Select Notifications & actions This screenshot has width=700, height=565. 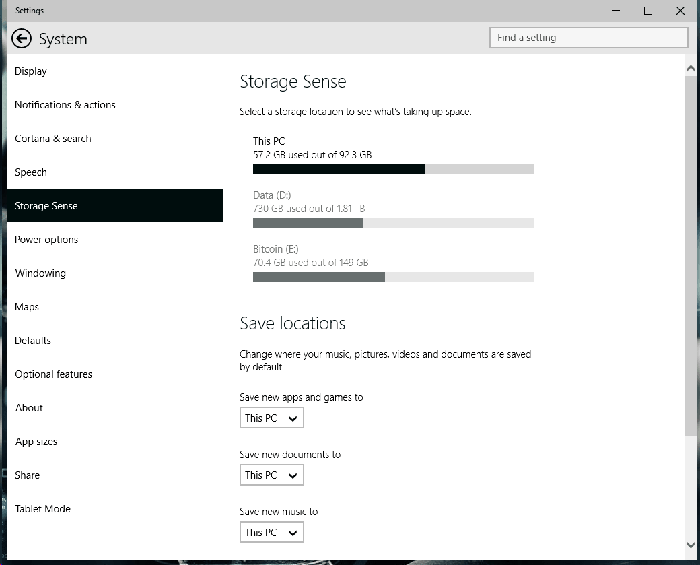pyautogui.click(x=65, y=105)
